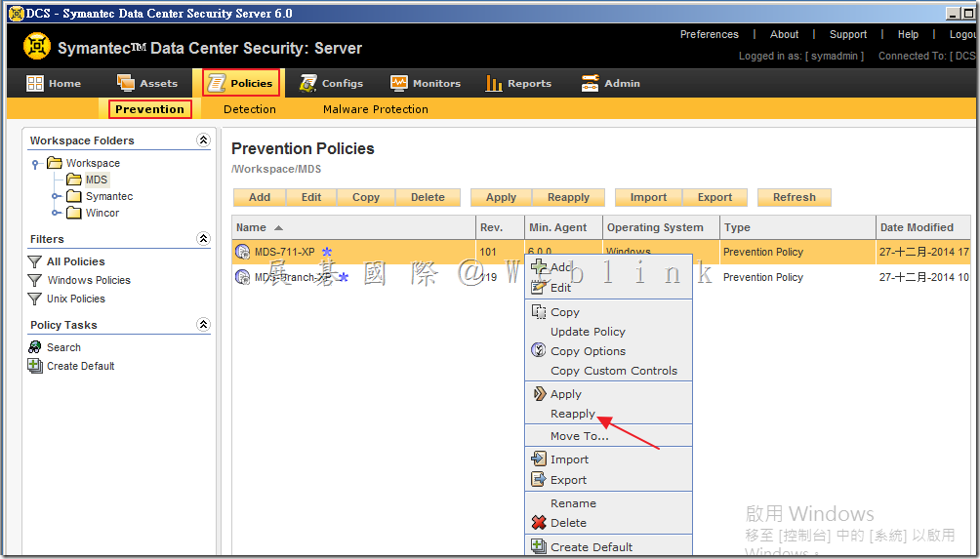
Task: Click the Assets computer icon
Action: (x=126, y=83)
